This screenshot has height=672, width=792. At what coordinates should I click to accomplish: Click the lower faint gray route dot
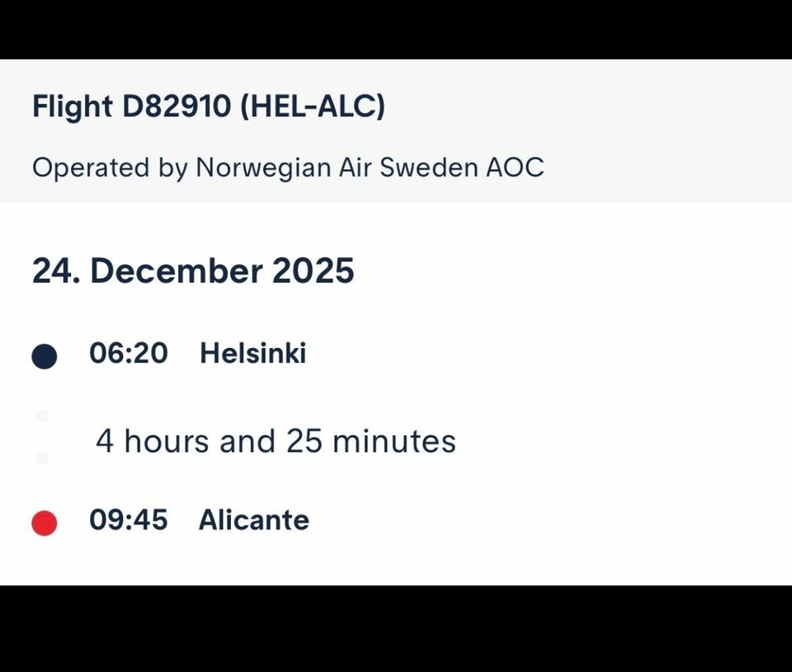click(x=43, y=458)
